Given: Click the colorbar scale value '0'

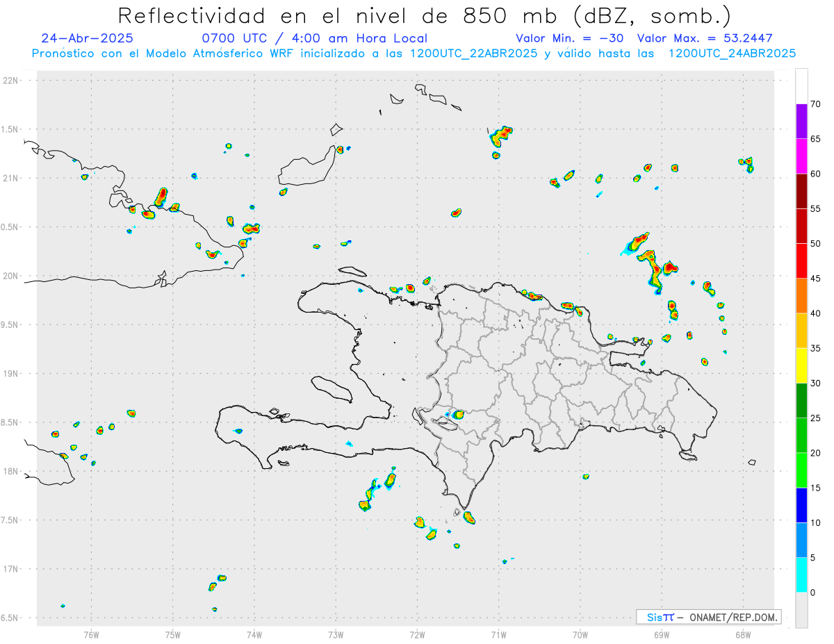Looking at the screenshot, I should pyautogui.click(x=813, y=593).
